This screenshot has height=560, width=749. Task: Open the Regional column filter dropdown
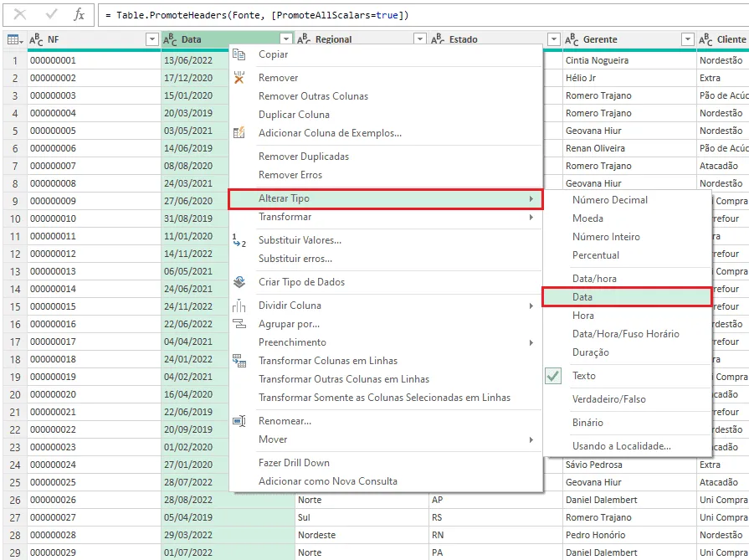point(419,39)
